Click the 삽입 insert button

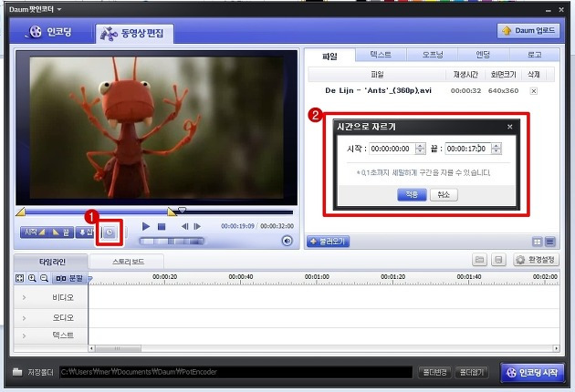click(85, 232)
